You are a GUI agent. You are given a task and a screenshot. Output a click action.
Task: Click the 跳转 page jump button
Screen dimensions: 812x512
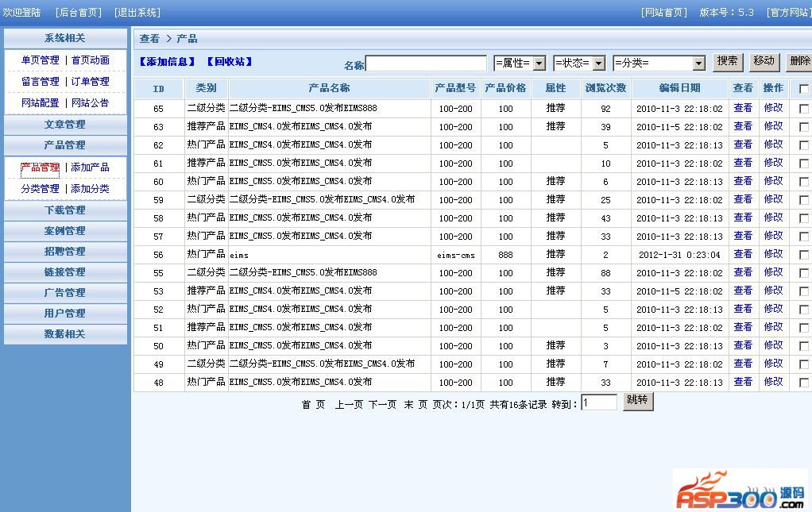coord(637,402)
